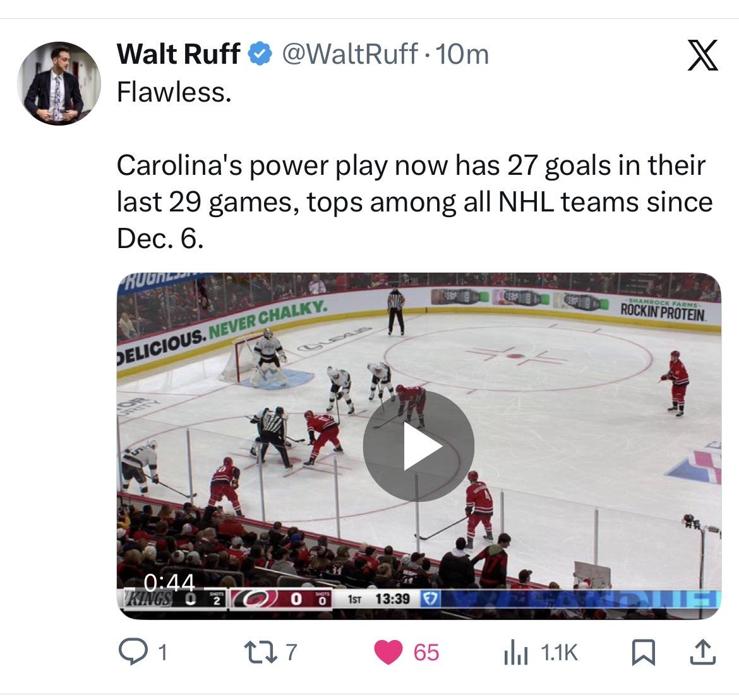Open the share icon menu
This screenshot has width=739, height=700.
[x=703, y=652]
